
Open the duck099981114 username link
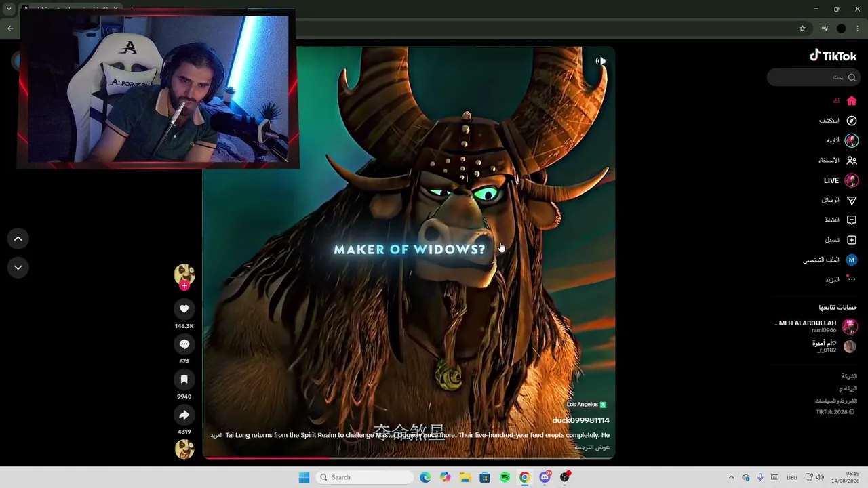pyautogui.click(x=580, y=420)
